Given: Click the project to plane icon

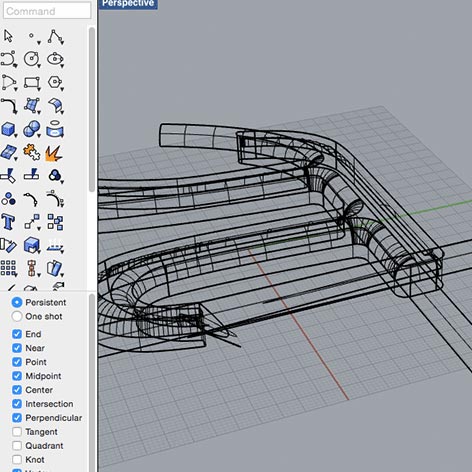Looking at the screenshot, I should [x=55, y=246].
